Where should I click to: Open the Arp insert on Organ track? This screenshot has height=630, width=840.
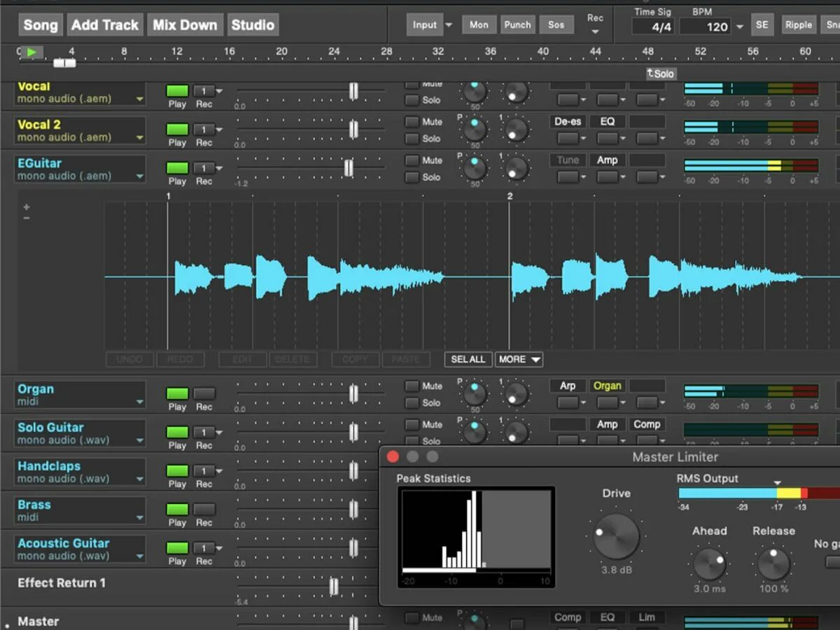568,386
